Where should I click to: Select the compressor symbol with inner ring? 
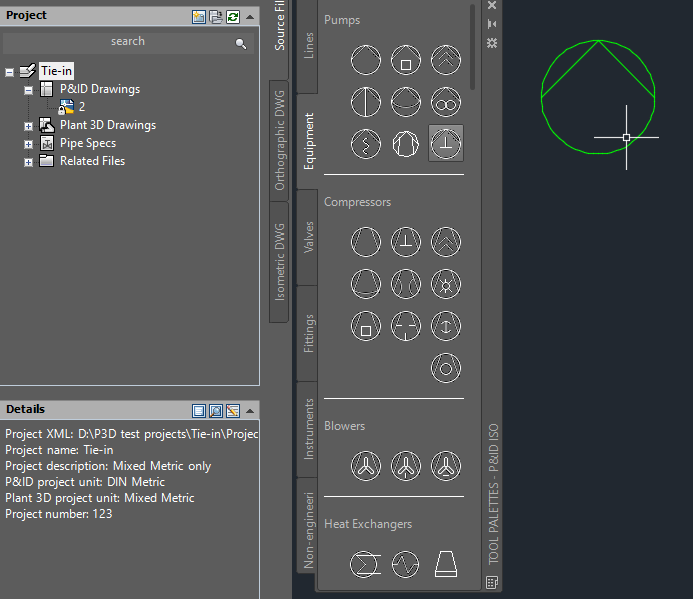point(446,368)
